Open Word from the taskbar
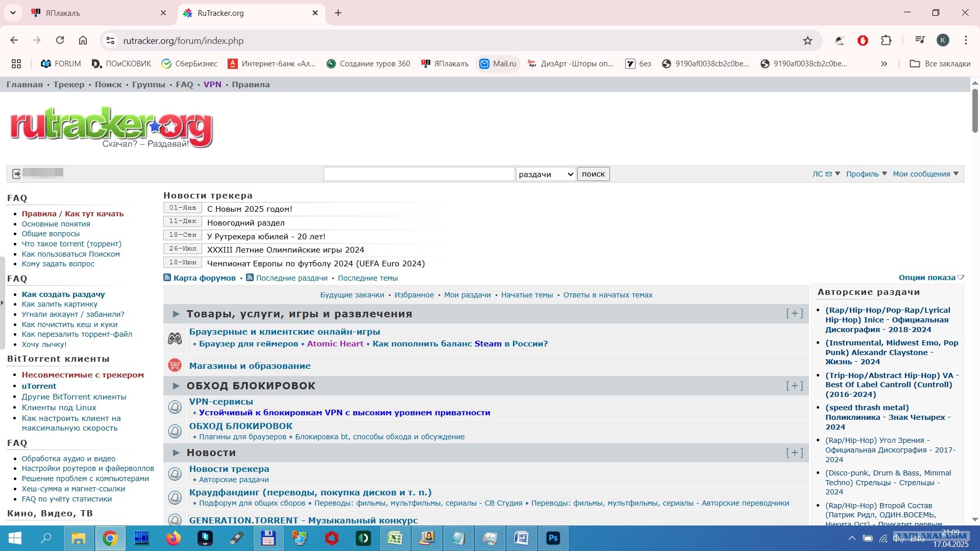The image size is (980, 551). pyautogui.click(x=521, y=538)
